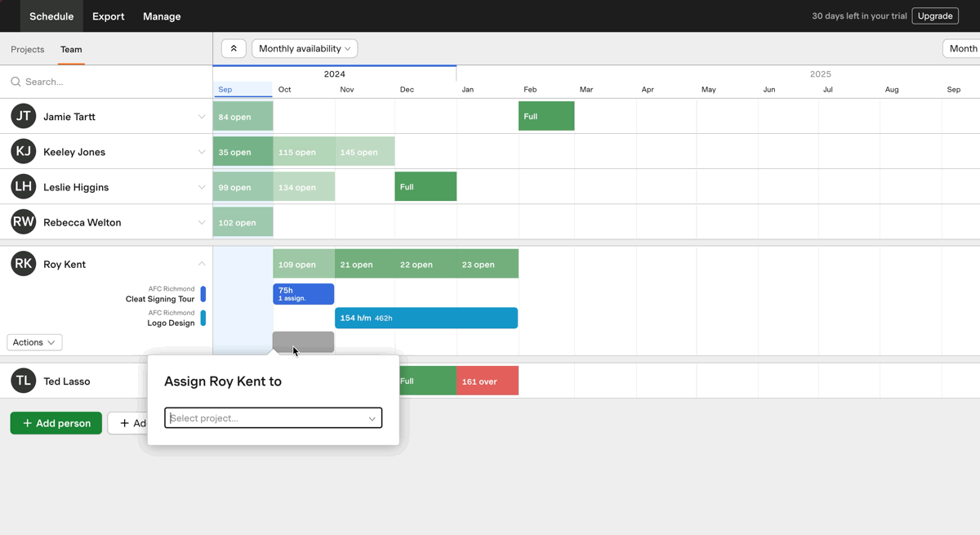The height and width of the screenshot is (535, 980).
Task: Click the RW avatar for Rebecca Welton
Action: click(24, 222)
